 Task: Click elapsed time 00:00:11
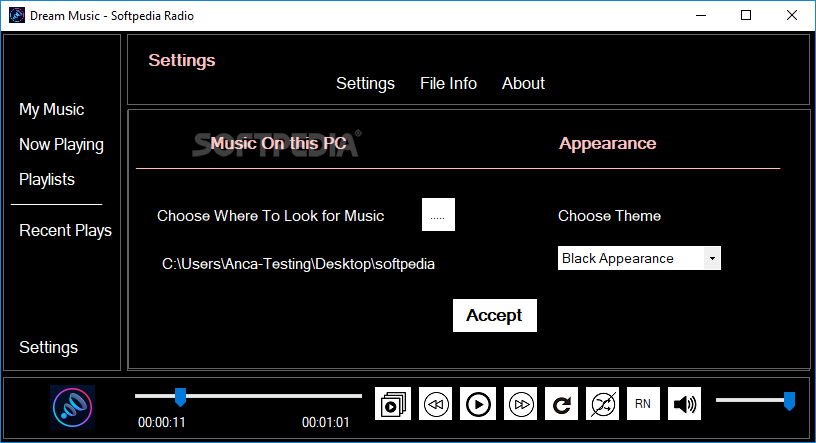point(161,422)
